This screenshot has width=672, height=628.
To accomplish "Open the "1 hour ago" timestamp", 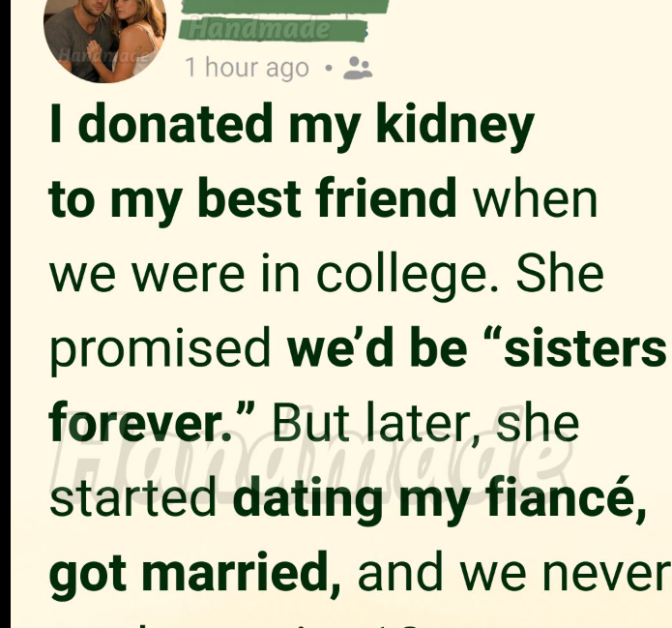I will tap(248, 68).
